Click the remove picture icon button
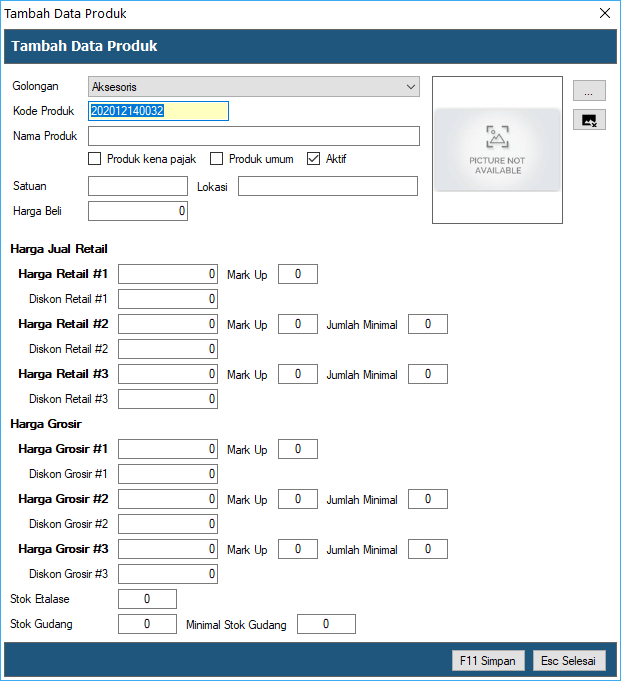Viewport: 621px width, 681px height. (589, 120)
